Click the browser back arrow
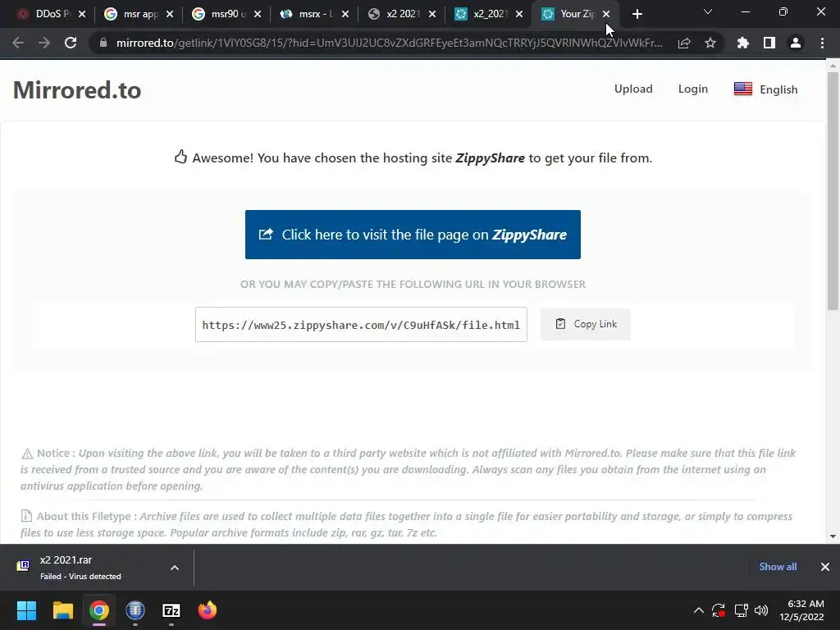The height and width of the screenshot is (630, 840). pos(18,43)
